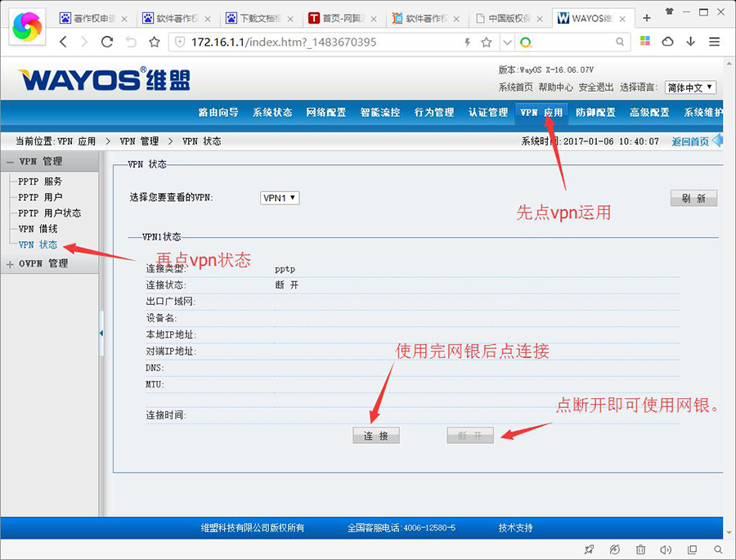
Task: Open the browser hamburger menu
Action: (715, 42)
